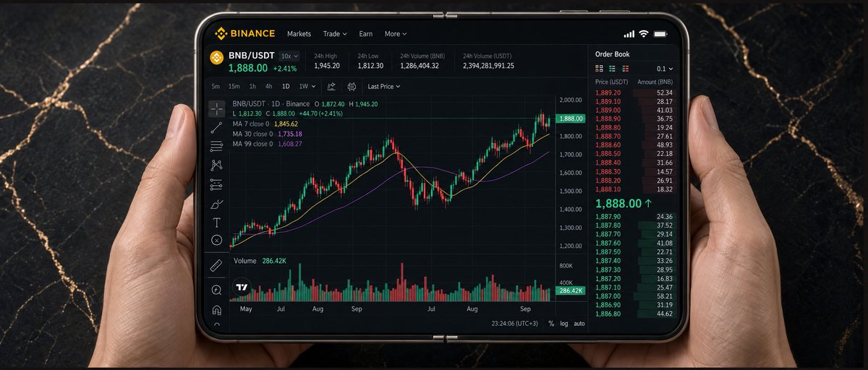Image resolution: width=868 pixels, height=370 pixels.
Task: Click the candlestick chart style icon
Action: tap(352, 86)
